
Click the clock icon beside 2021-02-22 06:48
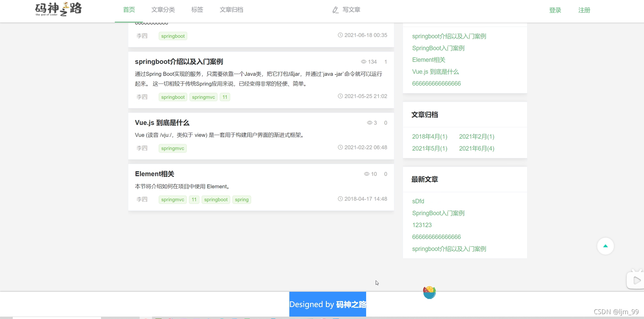pos(340,147)
